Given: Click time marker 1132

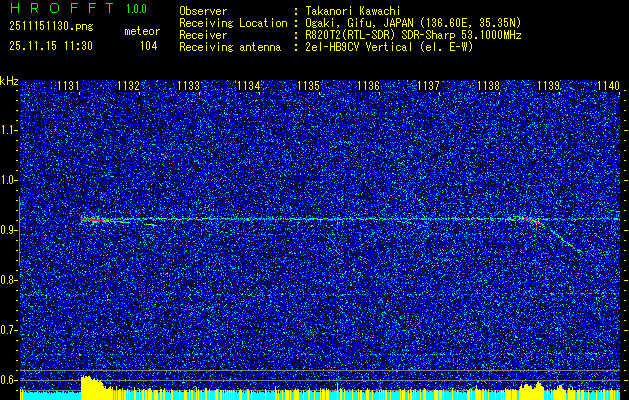Looking at the screenshot, I should coord(128,85).
